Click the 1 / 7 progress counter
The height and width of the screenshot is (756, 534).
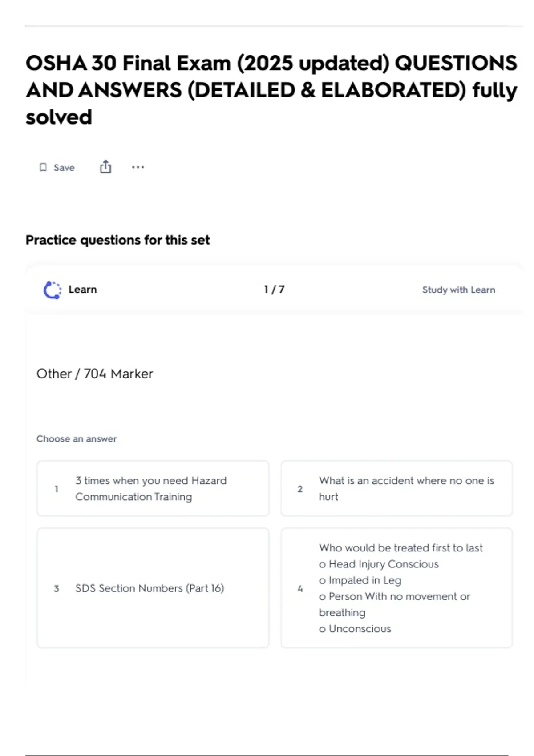point(274,290)
